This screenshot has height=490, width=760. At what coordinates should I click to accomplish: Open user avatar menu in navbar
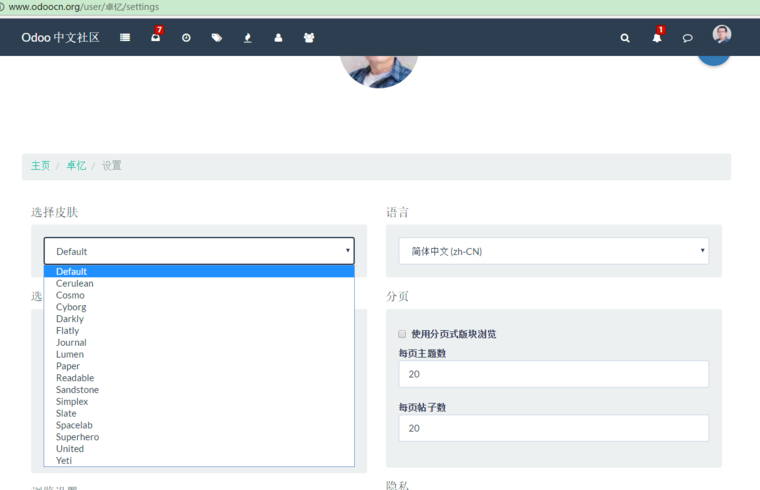tap(721, 35)
